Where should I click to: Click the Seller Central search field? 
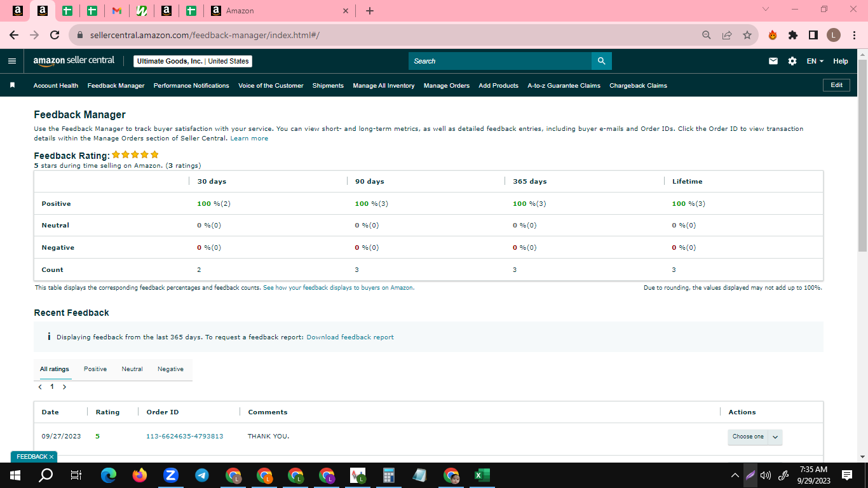pos(500,61)
